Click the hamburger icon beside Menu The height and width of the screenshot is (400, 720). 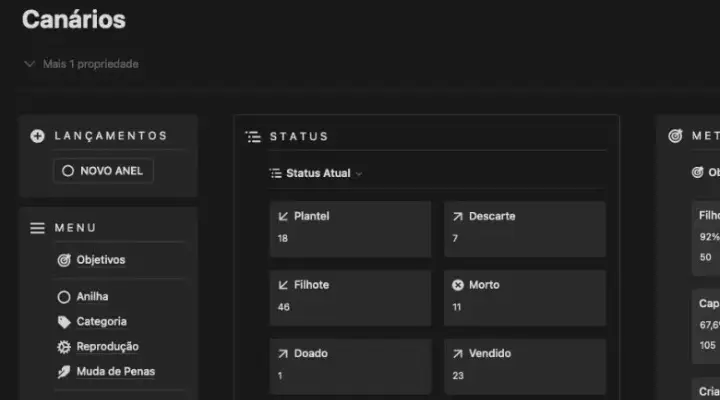click(x=38, y=228)
